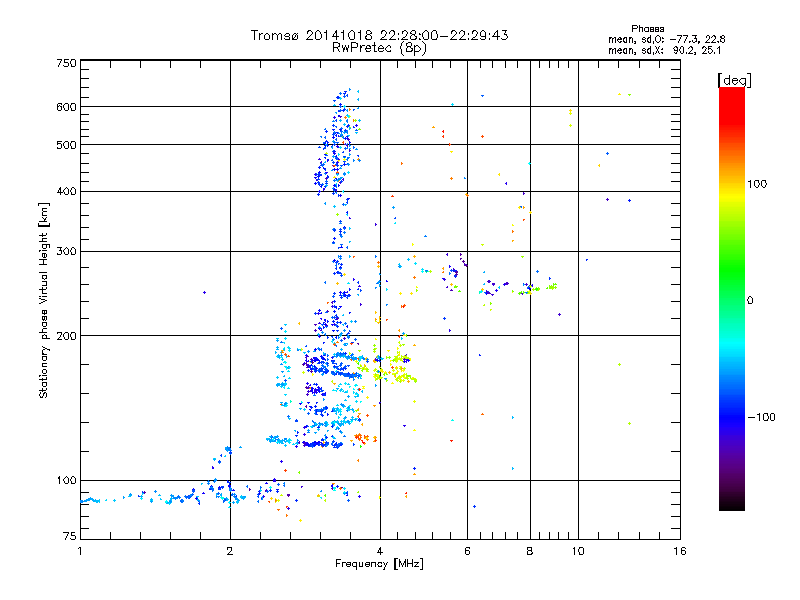Click the 16 MHz frequency axis label
This screenshot has width=800, height=600.
point(680,552)
